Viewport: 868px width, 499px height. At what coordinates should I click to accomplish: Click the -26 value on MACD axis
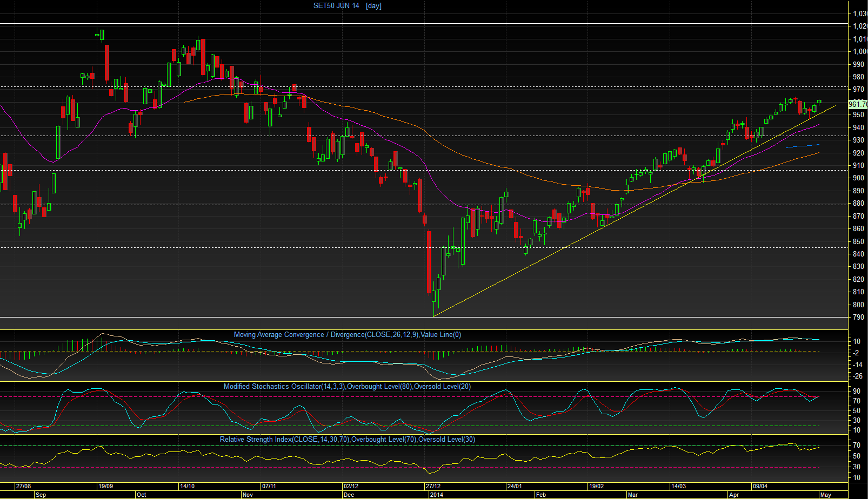pos(858,376)
